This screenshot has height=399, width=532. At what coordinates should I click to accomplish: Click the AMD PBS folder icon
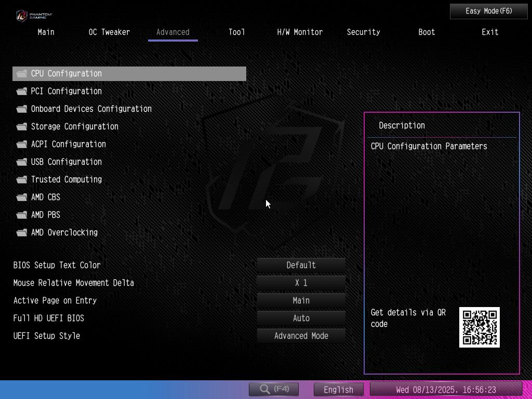[22, 215]
